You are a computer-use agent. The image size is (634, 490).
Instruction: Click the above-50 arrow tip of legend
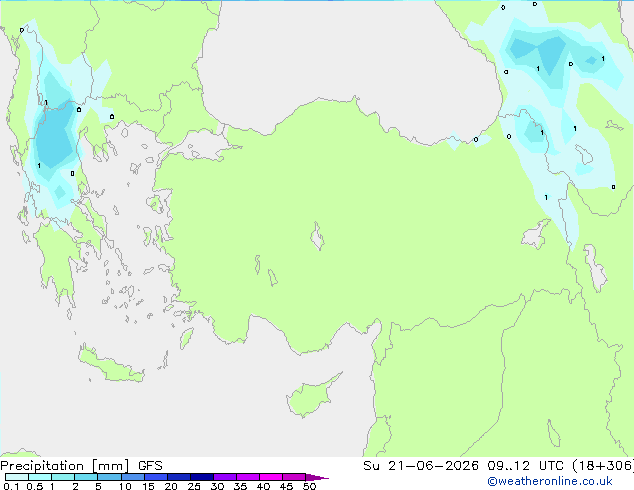pos(317,477)
